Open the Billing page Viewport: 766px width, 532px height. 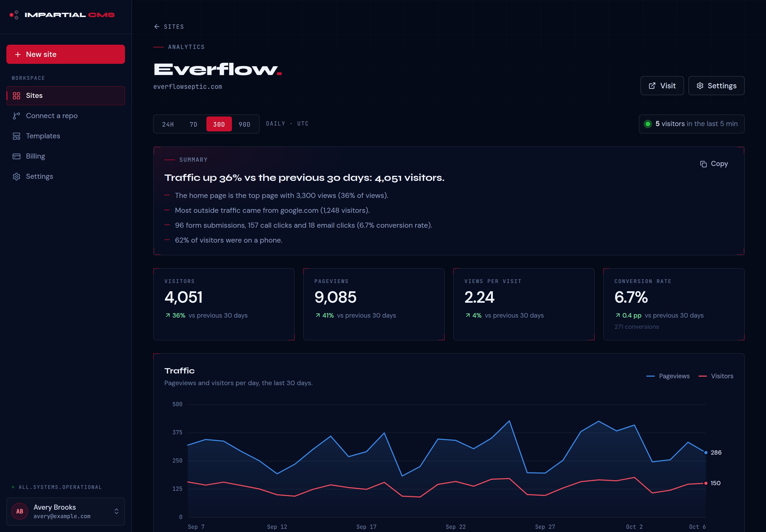tap(66, 156)
